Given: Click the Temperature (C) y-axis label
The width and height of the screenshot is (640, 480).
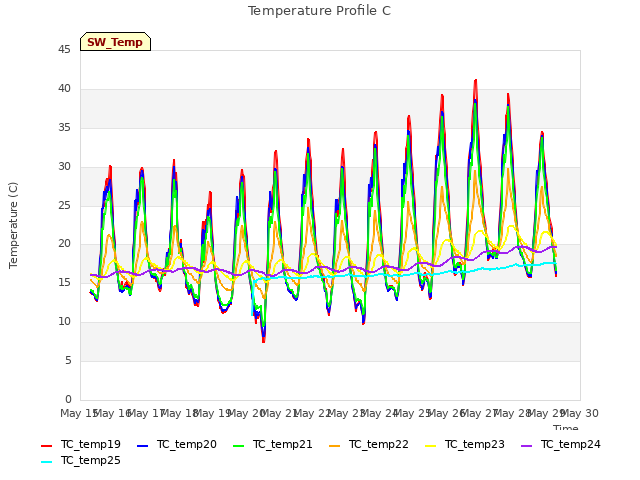Looking at the screenshot, I should 13,225.
